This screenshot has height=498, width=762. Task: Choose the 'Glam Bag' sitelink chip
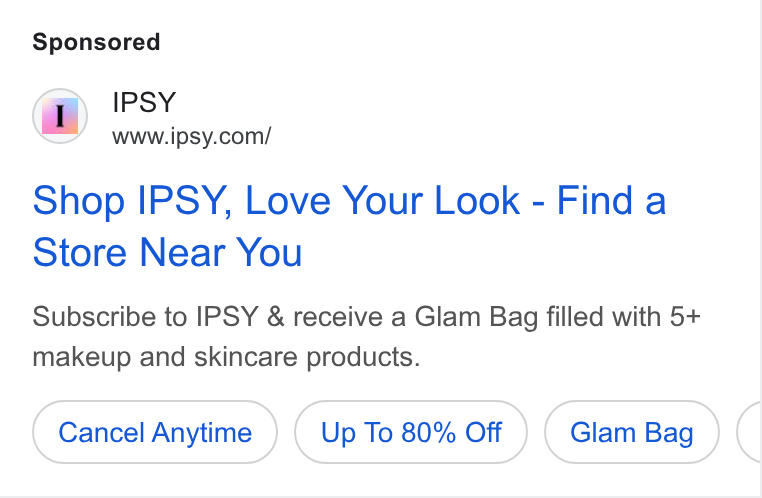632,432
